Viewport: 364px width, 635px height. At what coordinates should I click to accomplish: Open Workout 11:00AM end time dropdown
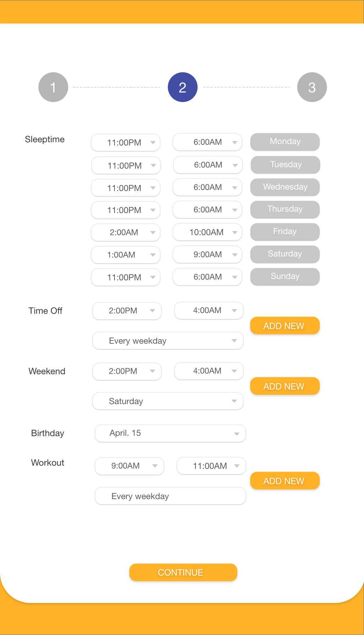211,466
